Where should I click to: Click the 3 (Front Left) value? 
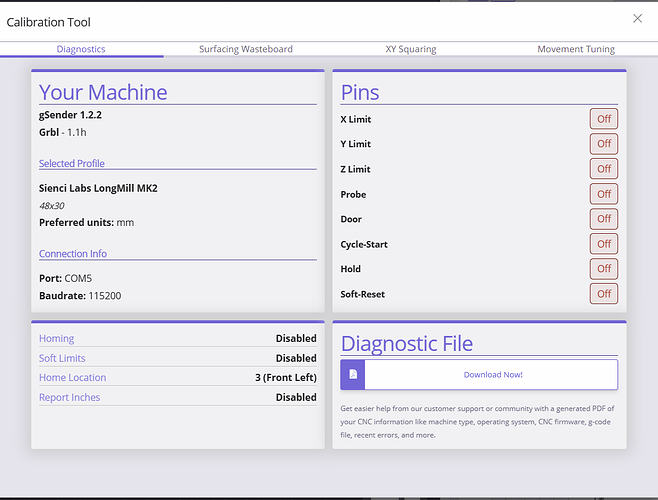(286, 377)
